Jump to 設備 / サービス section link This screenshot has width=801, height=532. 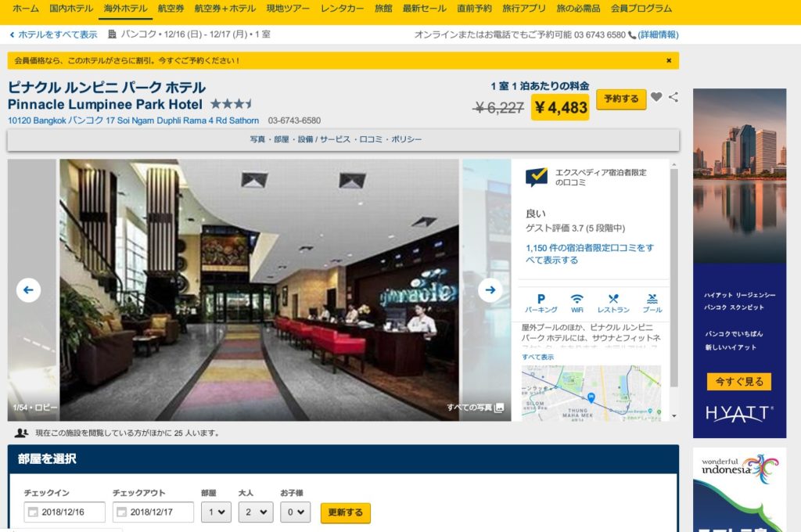[x=324, y=139]
